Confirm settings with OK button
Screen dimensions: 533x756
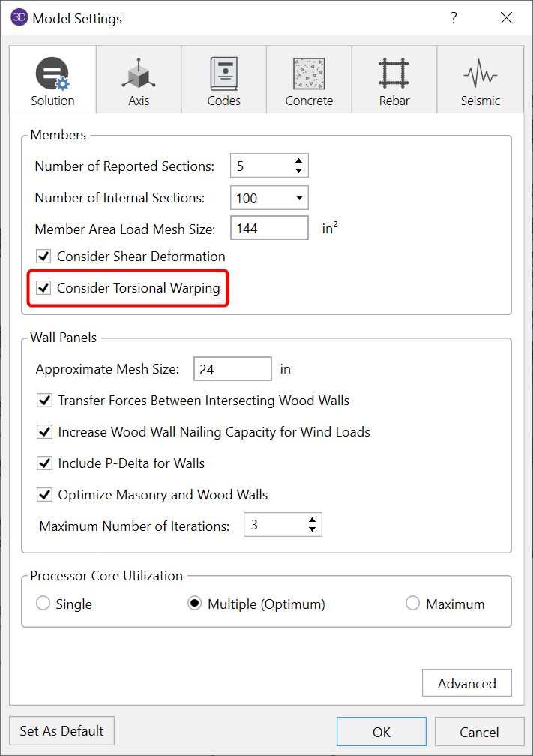(x=381, y=731)
